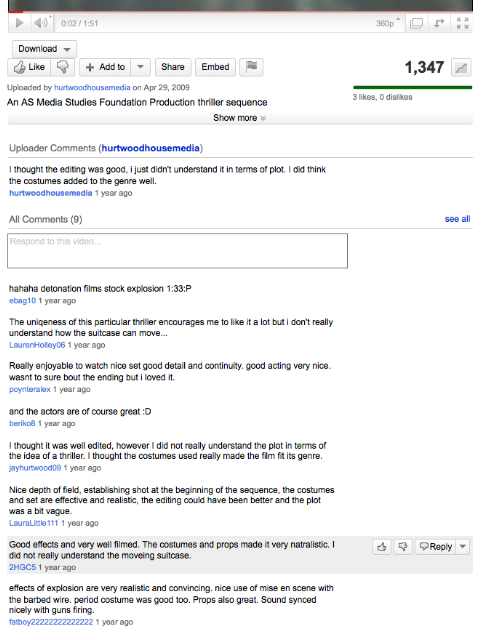The width and height of the screenshot is (481, 640).
Task: Flag this video as inappropriate
Action: tap(251, 67)
